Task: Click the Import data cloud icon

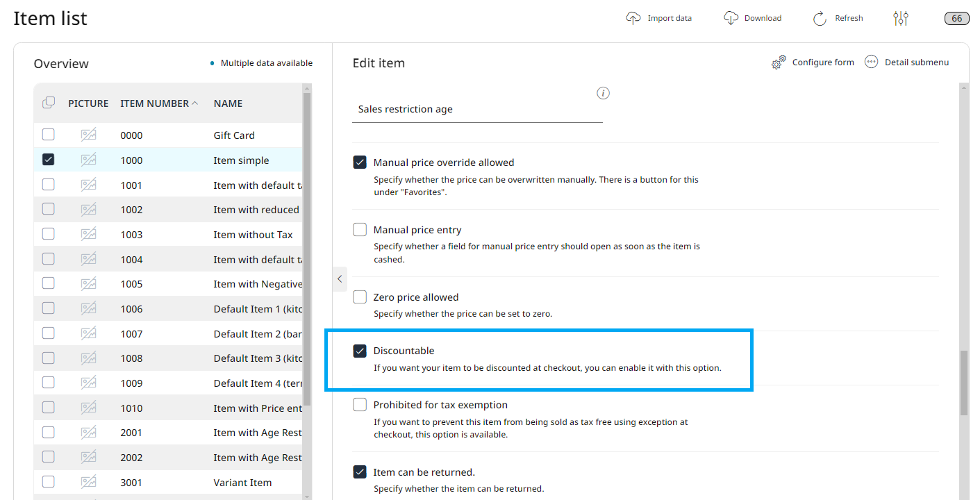Action: pos(633,18)
